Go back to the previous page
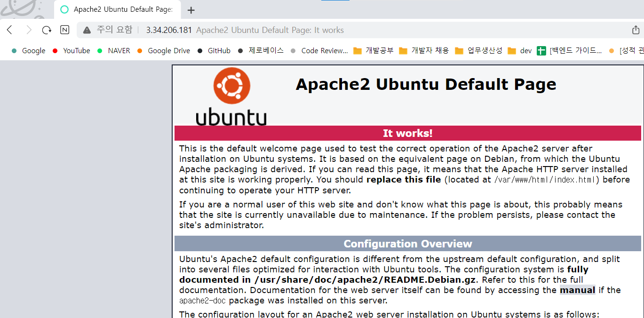 pyautogui.click(x=9, y=30)
